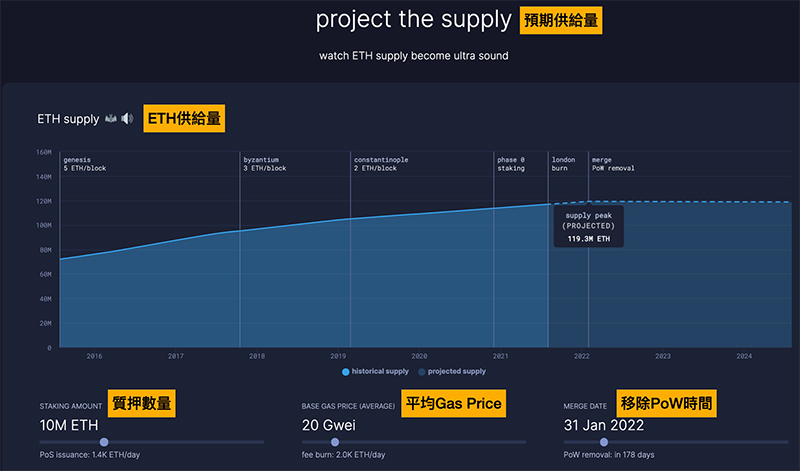Toggle the speaker sound icon
This screenshot has width=800, height=471.
click(x=127, y=119)
